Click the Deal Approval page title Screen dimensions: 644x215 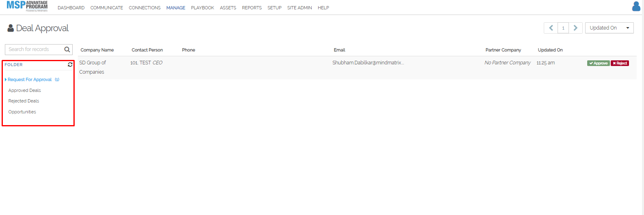(x=42, y=28)
